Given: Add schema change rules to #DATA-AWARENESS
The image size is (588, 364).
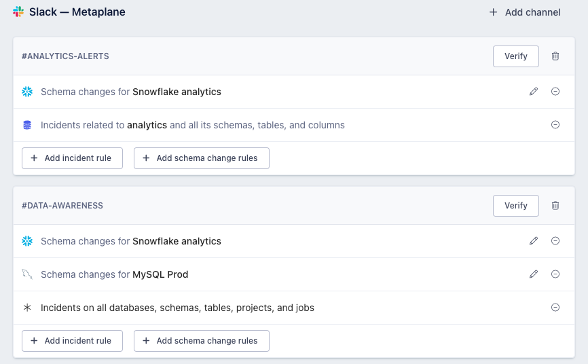Looking at the screenshot, I should [x=201, y=341].
